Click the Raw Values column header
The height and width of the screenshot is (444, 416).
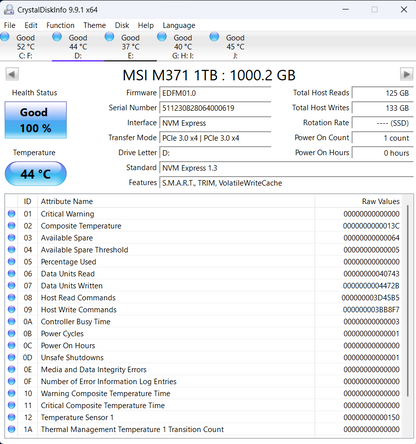pos(358,201)
